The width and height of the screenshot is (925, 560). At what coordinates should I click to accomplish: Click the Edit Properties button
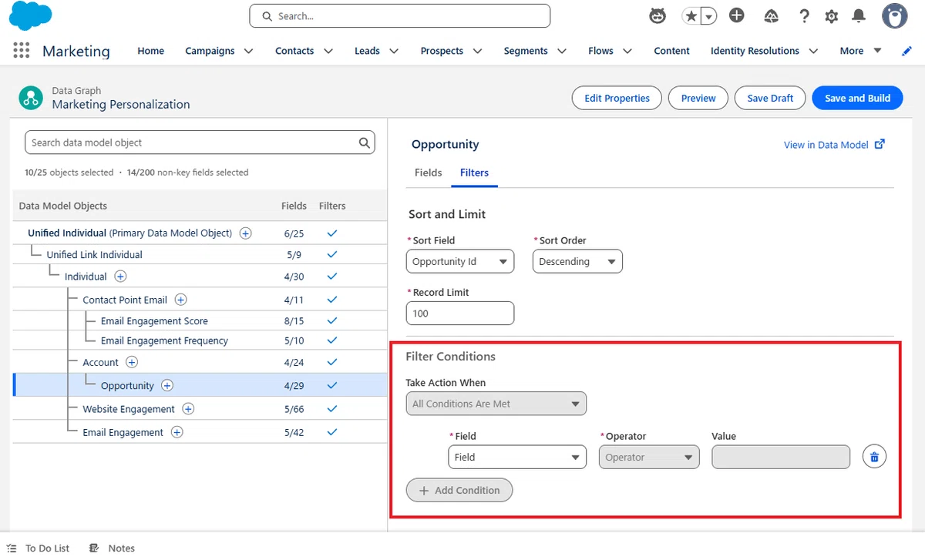pos(617,98)
